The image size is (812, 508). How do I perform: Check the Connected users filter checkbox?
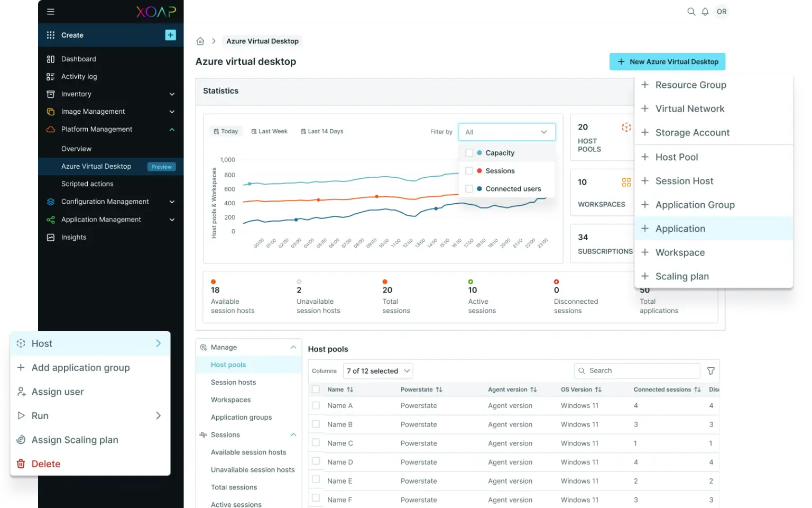[469, 189]
